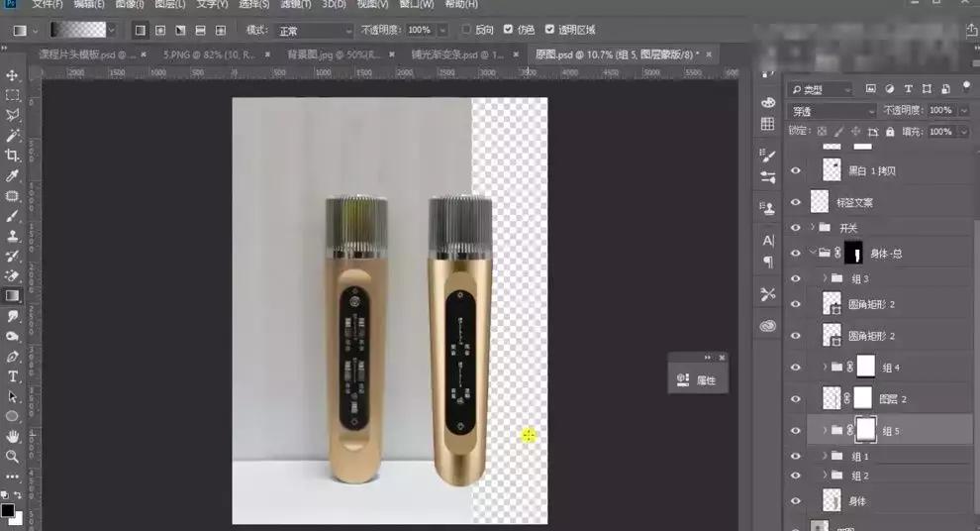Open layers panel blend mode 穿透 dropdown
The height and width of the screenshot is (531, 980).
pyautogui.click(x=833, y=111)
